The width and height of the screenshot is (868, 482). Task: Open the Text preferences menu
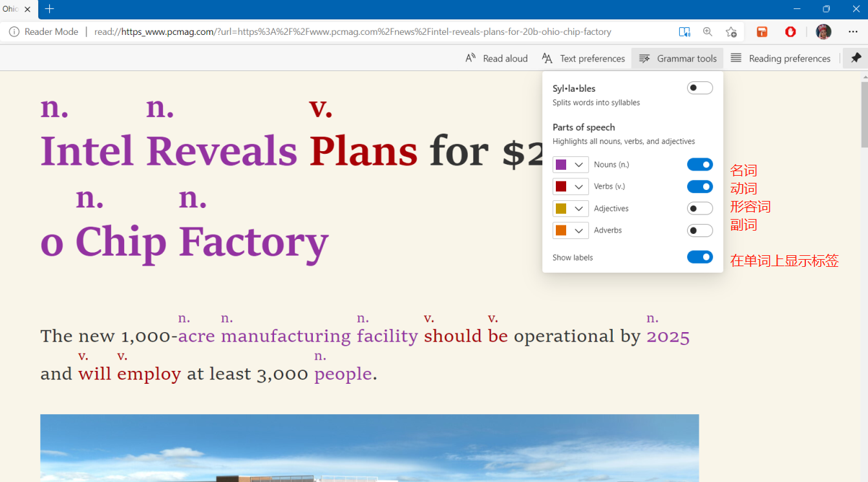point(583,58)
